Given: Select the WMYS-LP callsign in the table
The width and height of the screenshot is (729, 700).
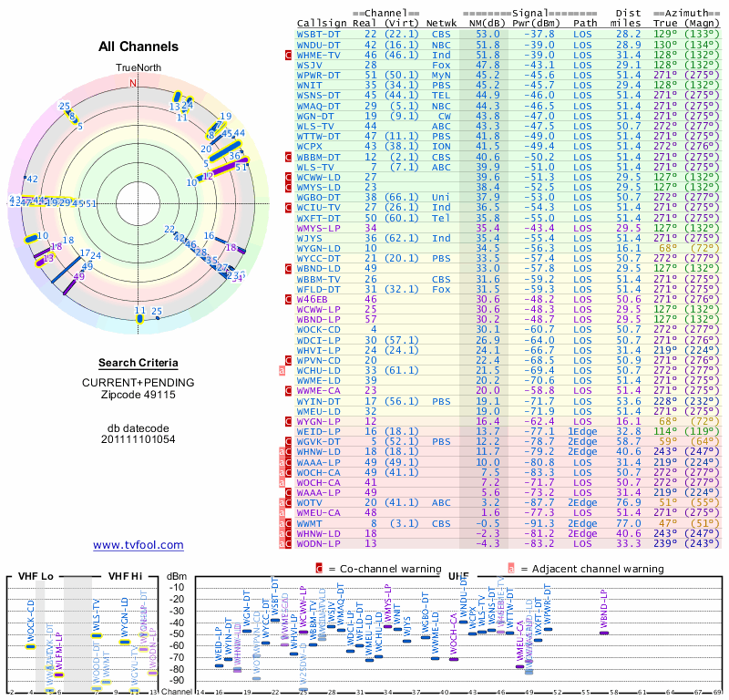Looking at the screenshot, I should pos(318,229).
